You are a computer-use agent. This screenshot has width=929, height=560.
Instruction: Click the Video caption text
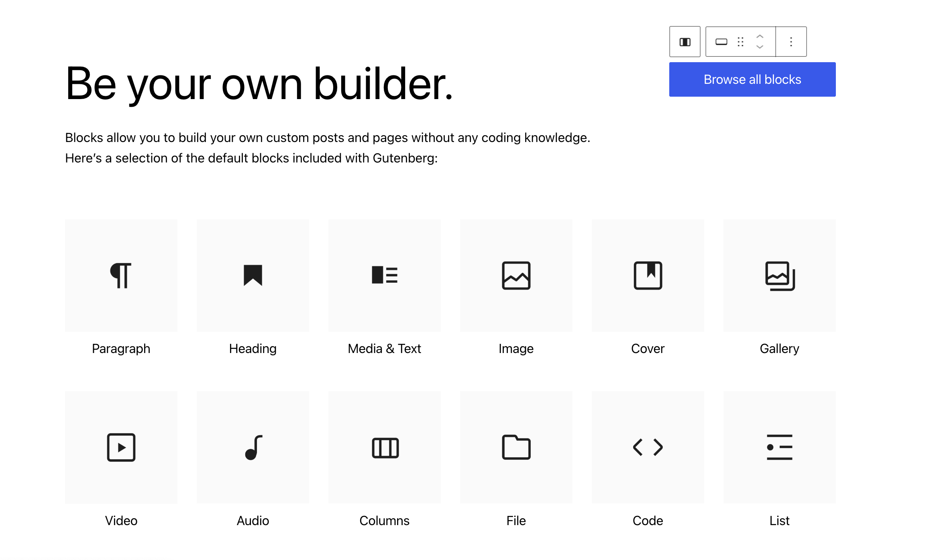click(121, 521)
